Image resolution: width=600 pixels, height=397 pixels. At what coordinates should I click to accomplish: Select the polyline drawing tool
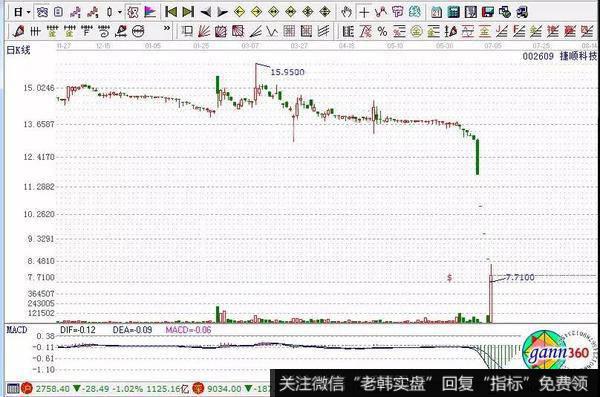tap(381, 12)
